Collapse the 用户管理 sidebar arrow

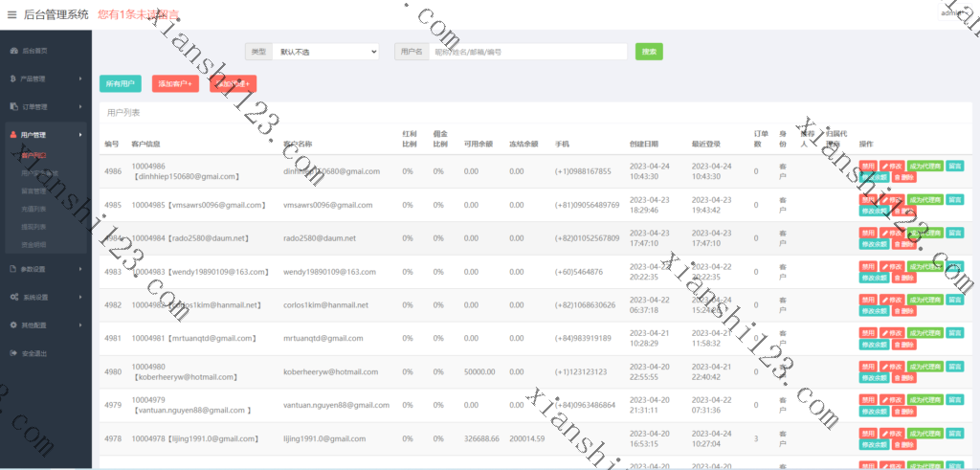80,134
